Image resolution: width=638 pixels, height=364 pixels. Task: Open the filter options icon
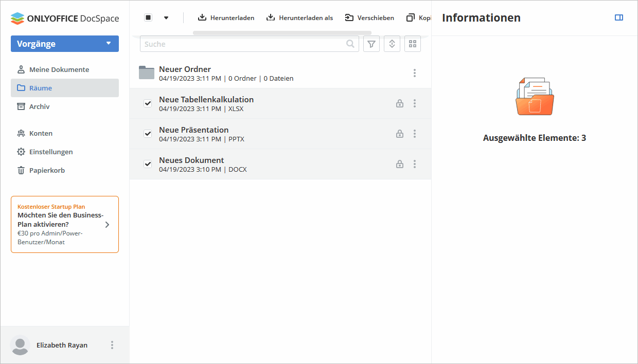[371, 44]
